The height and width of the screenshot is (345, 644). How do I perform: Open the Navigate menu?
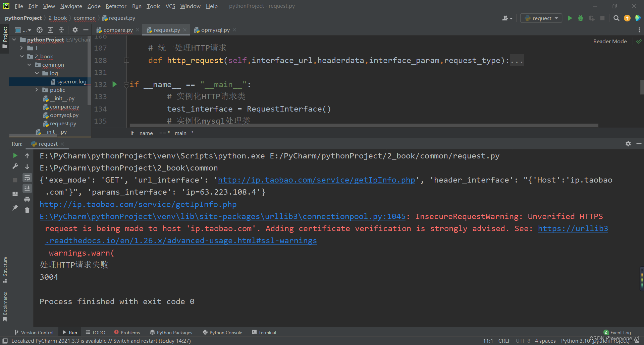(71, 6)
